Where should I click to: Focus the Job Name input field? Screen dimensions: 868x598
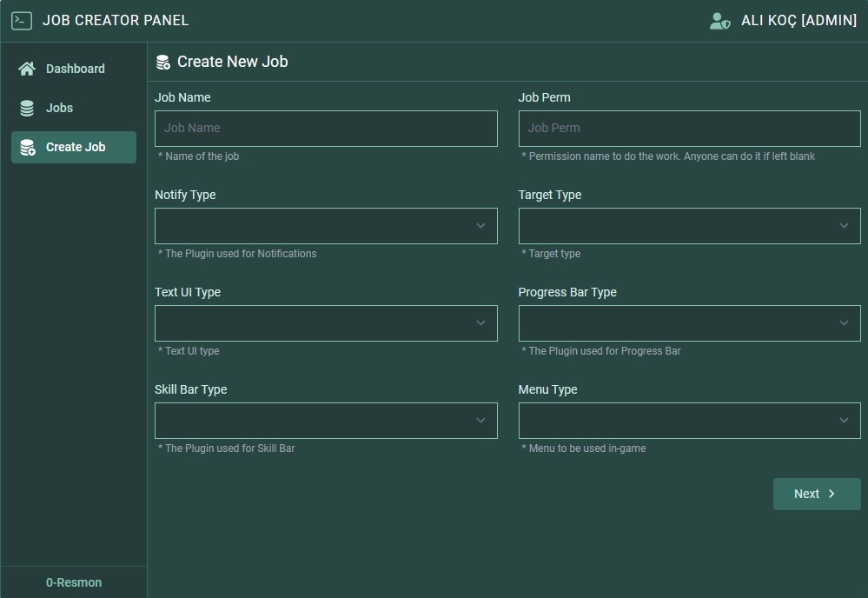326,129
